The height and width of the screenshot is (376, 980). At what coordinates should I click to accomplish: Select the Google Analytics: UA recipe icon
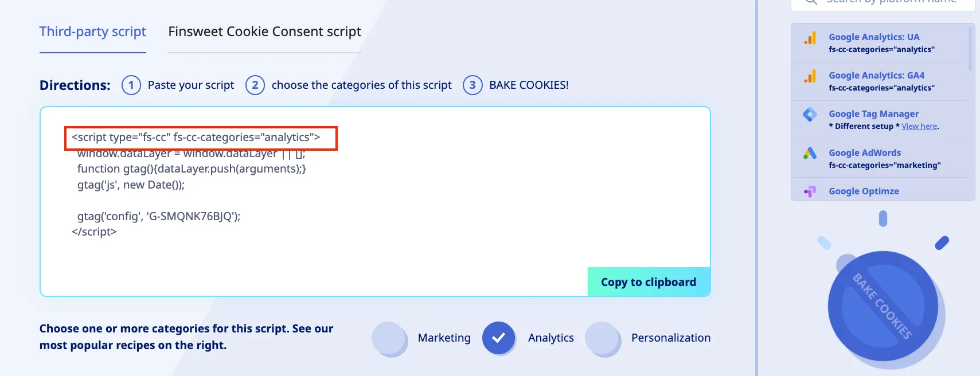tap(810, 38)
